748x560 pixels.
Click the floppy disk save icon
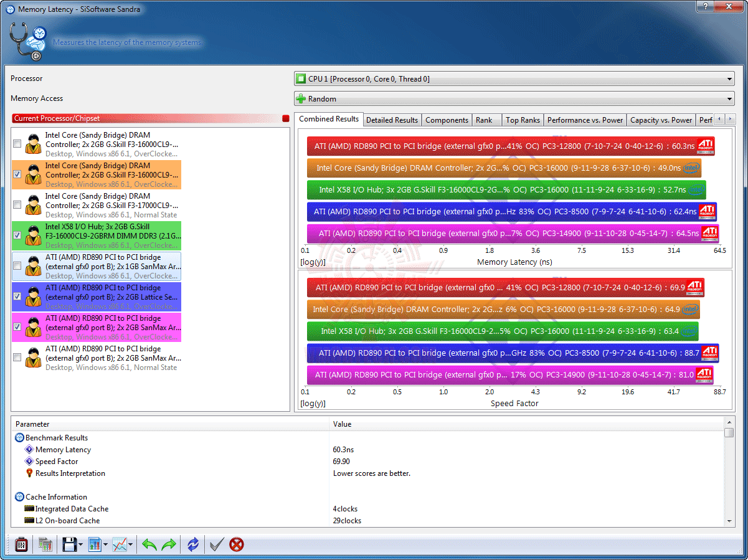(69, 544)
